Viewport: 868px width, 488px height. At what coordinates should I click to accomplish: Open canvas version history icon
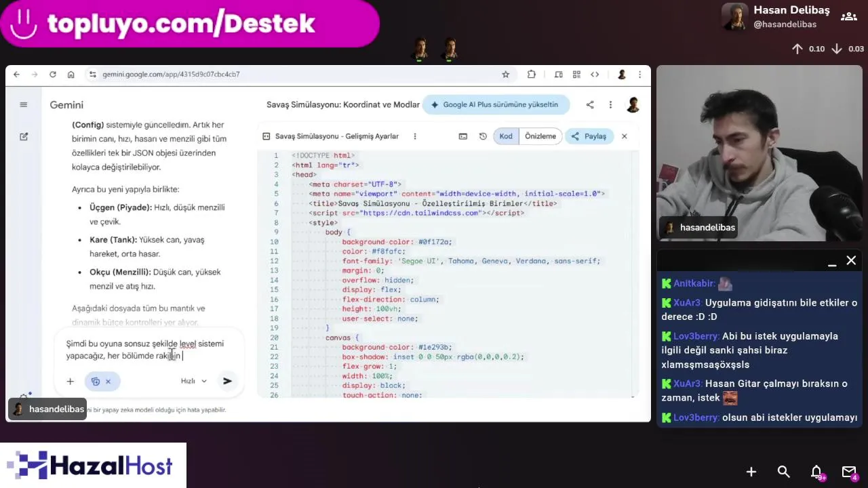click(x=483, y=136)
